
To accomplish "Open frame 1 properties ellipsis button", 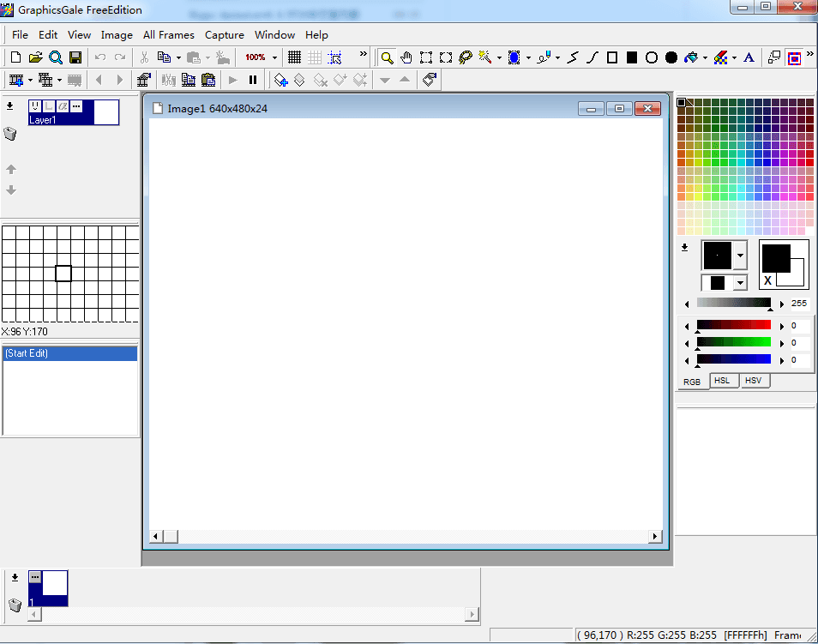I will coord(35,577).
